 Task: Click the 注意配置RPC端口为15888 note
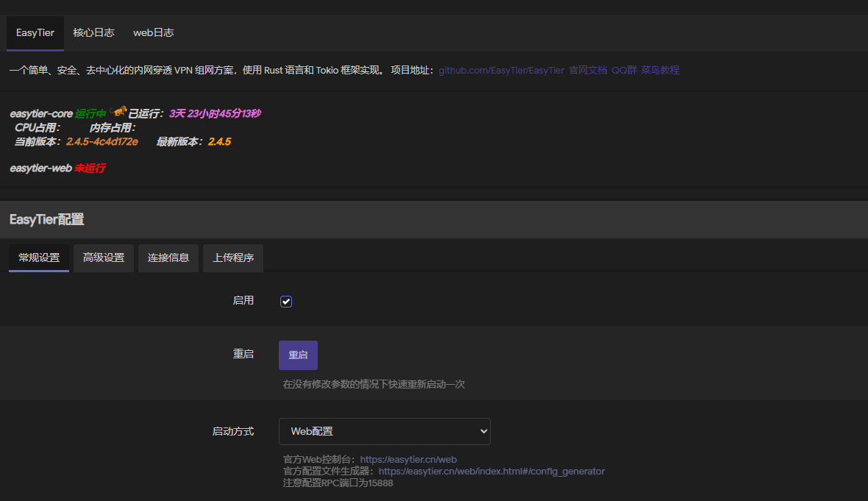338,483
